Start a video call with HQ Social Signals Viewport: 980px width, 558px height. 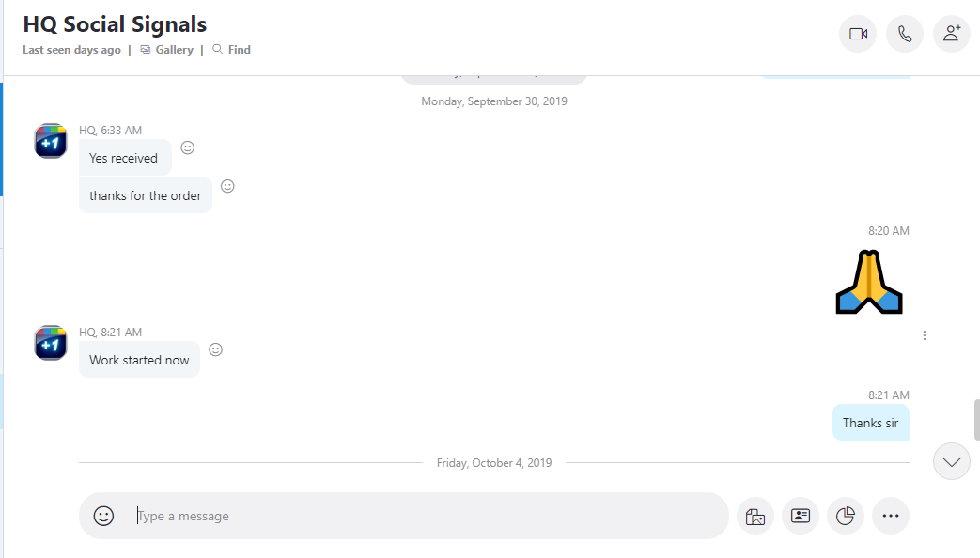pos(858,34)
